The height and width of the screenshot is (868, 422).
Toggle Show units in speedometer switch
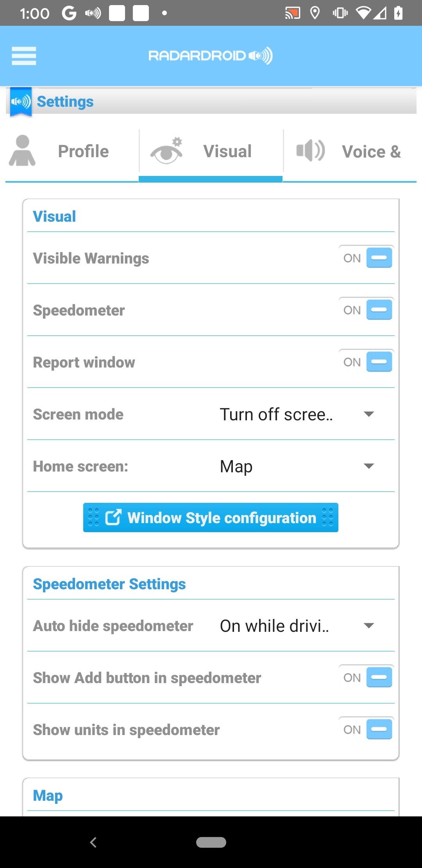pyautogui.click(x=366, y=729)
